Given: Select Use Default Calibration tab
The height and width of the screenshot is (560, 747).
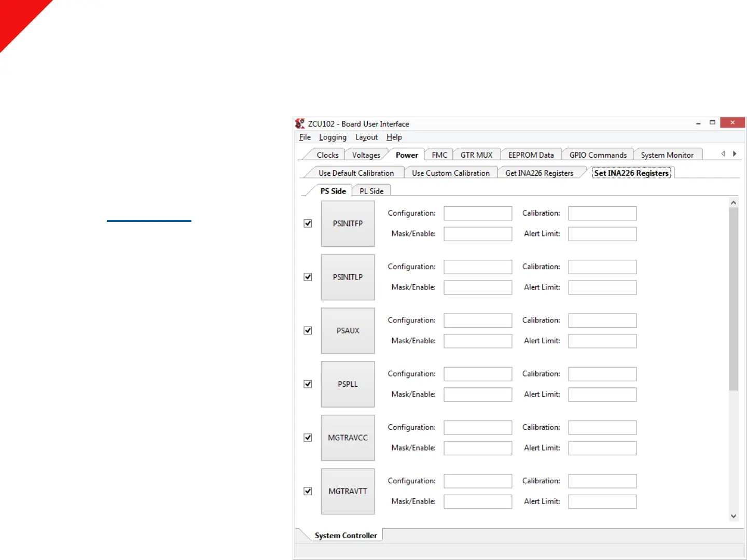Looking at the screenshot, I should 356,173.
